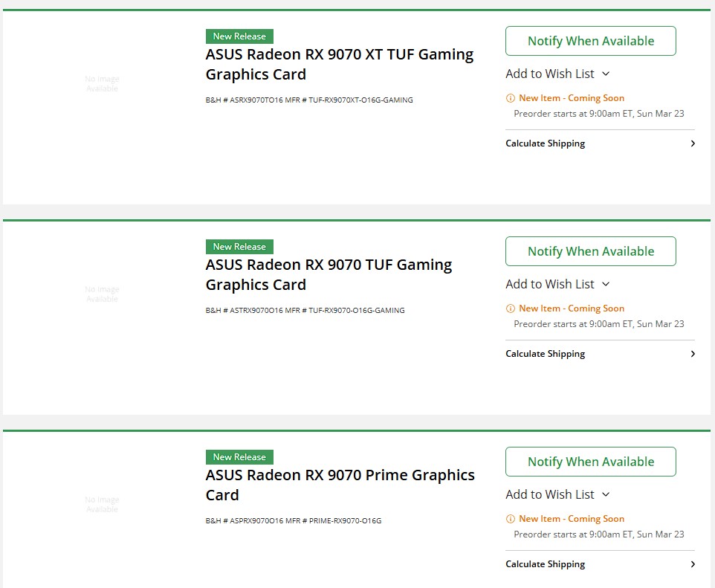
Task: Click Notify When Available for RX 9070 XT TUF
Action: (591, 41)
